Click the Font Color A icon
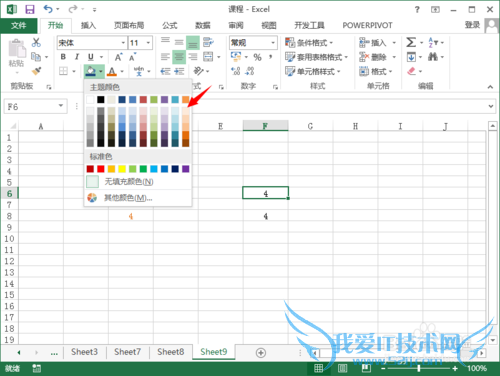This screenshot has width=500, height=376. (x=112, y=71)
